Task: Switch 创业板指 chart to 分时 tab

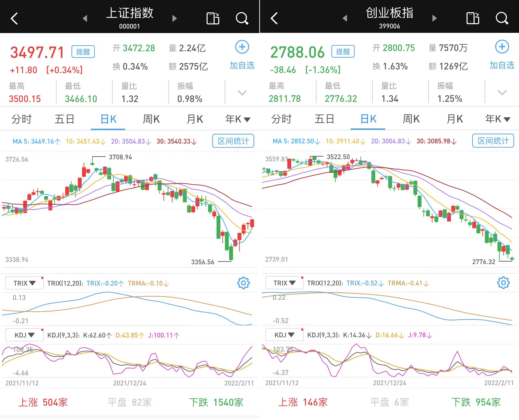Action: pos(281,119)
